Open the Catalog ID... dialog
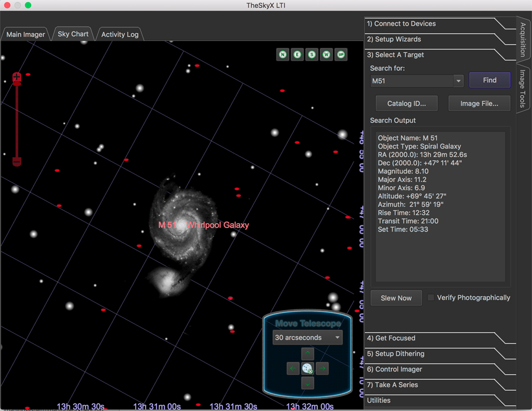532x411 pixels. (406, 104)
